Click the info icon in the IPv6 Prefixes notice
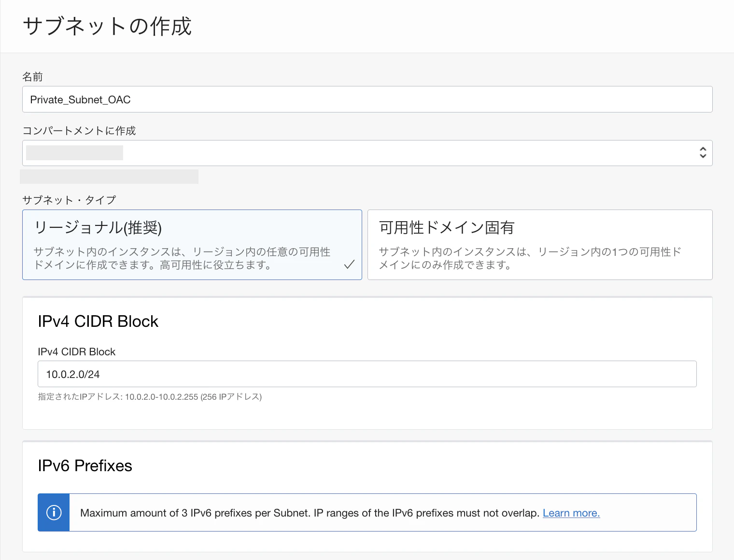 coord(54,513)
